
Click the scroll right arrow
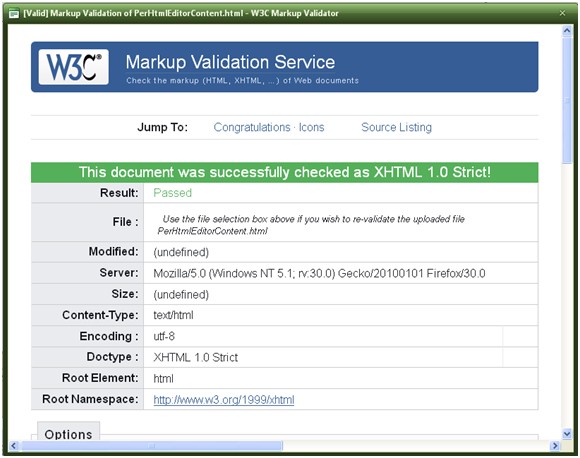point(555,445)
